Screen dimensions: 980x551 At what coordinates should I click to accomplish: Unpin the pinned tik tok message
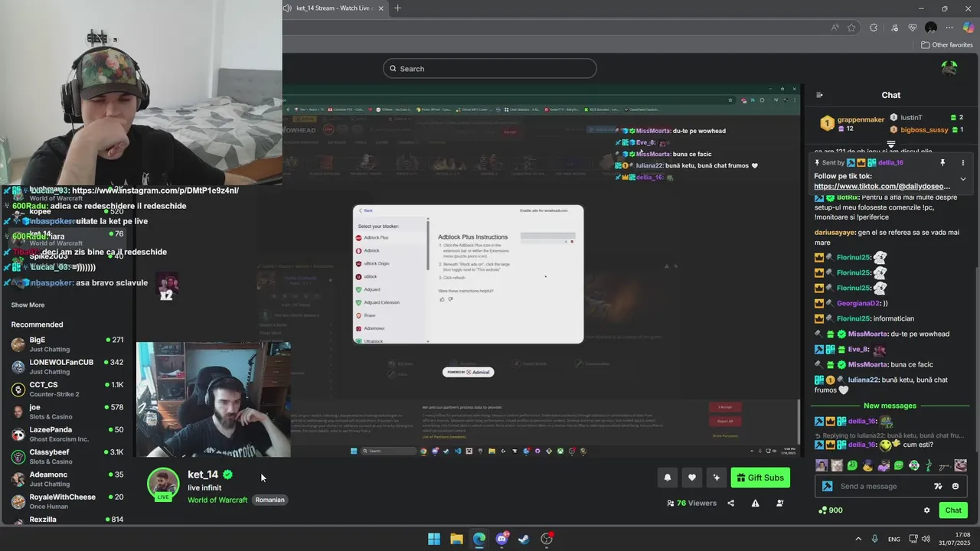[942, 162]
